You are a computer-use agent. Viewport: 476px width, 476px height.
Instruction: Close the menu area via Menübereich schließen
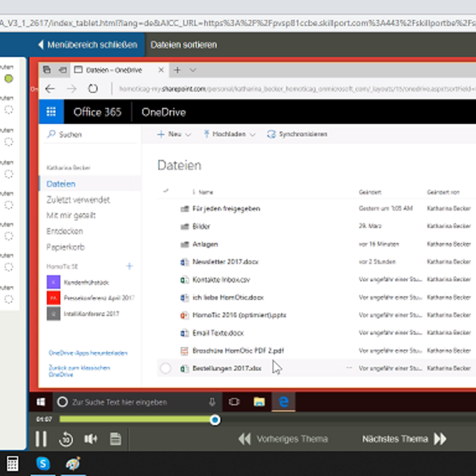(x=87, y=45)
